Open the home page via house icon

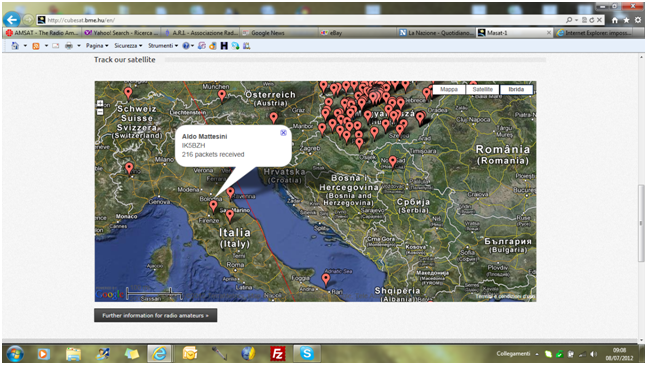[x=615, y=20]
